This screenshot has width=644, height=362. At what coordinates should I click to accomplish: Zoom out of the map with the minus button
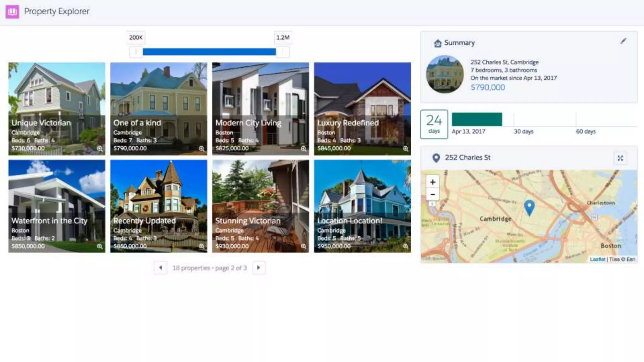433,195
